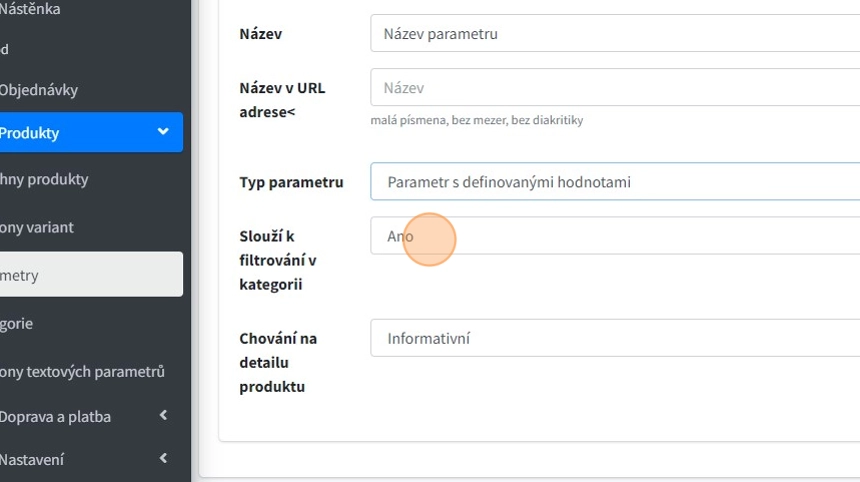
Task: Click the Doprava a platba menu label
Action: 55,417
